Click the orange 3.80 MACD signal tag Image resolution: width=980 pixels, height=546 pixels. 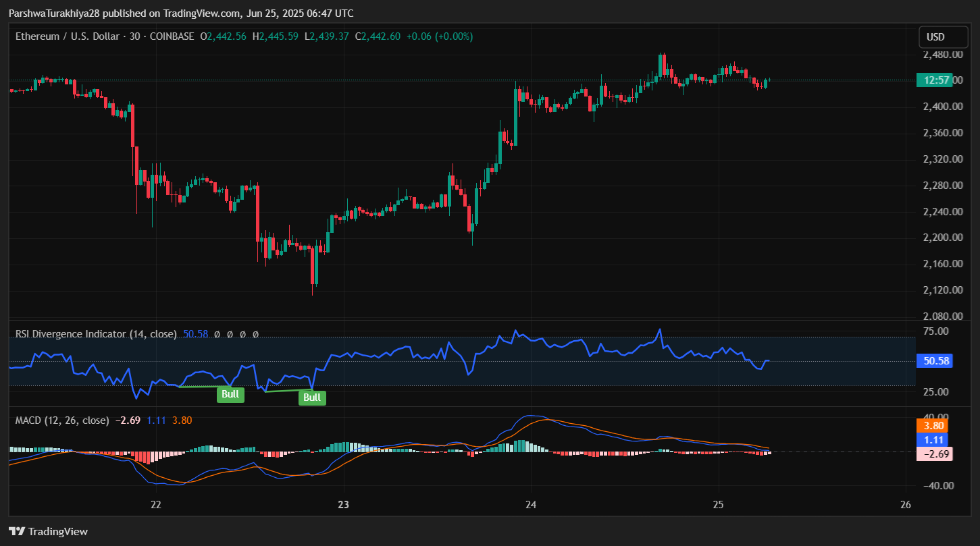[934, 426]
